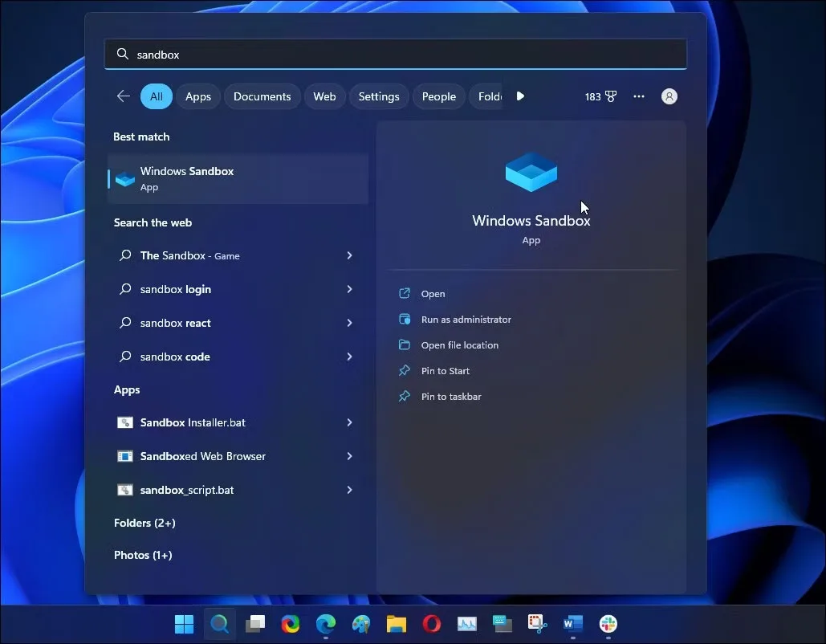Switch to the Apps filter tab
The width and height of the screenshot is (826, 644).
[198, 96]
